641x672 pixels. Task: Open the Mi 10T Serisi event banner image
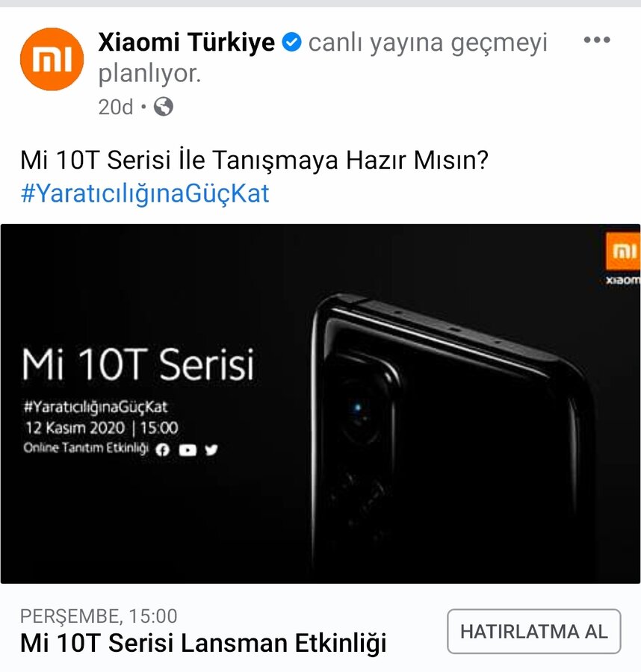click(x=320, y=403)
